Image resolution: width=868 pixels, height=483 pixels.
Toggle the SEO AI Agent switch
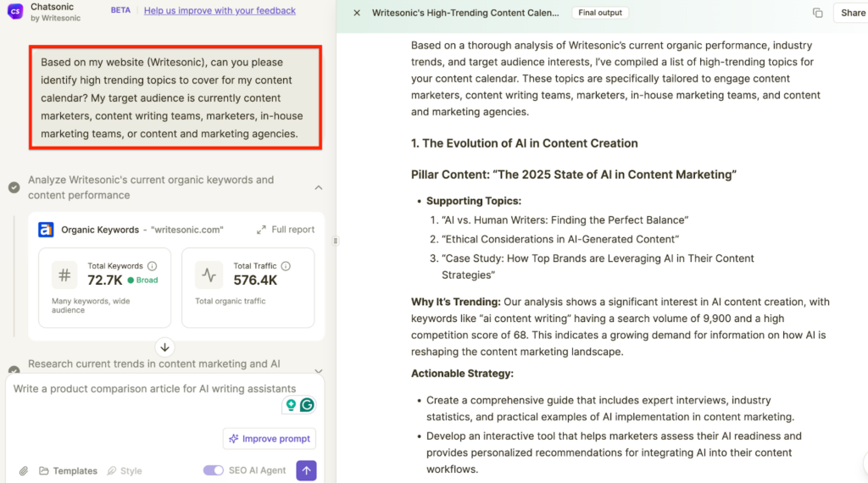pyautogui.click(x=213, y=470)
